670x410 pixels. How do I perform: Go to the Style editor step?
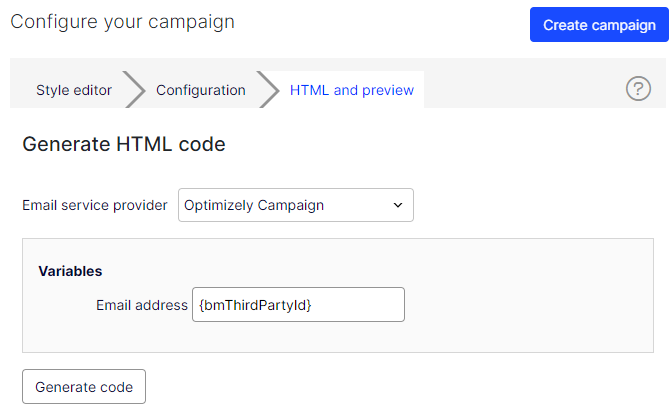pos(74,90)
